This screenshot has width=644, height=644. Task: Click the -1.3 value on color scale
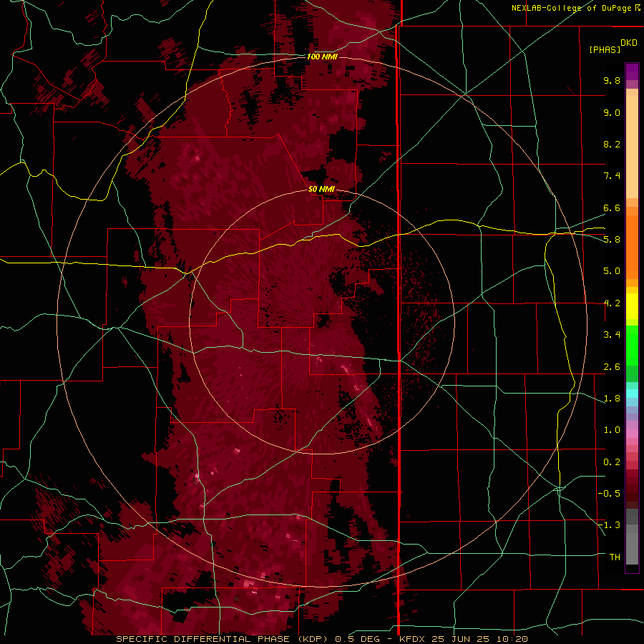point(609,525)
